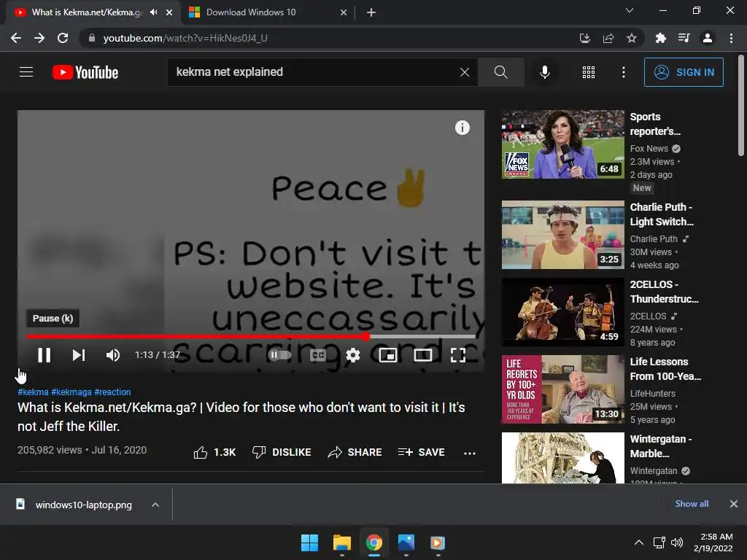Screen dimensions: 747x560
Task: Open YouTube settings three-dot menu
Action: 623,72
